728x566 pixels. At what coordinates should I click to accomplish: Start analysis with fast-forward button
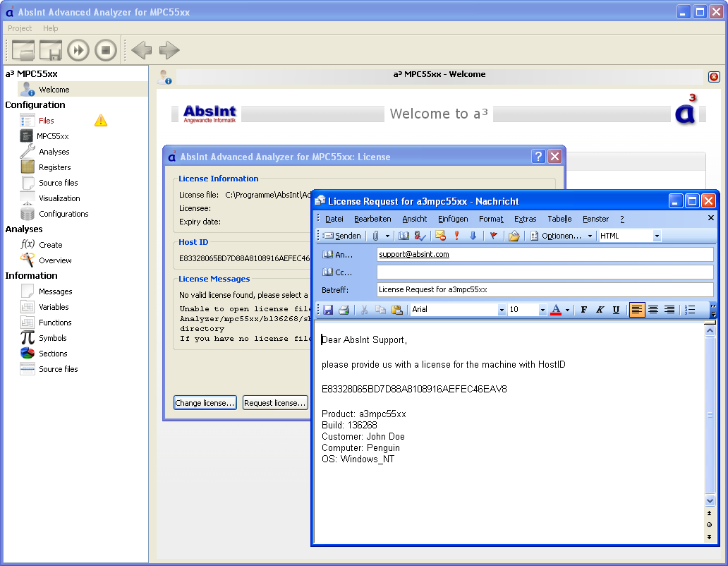[78, 50]
